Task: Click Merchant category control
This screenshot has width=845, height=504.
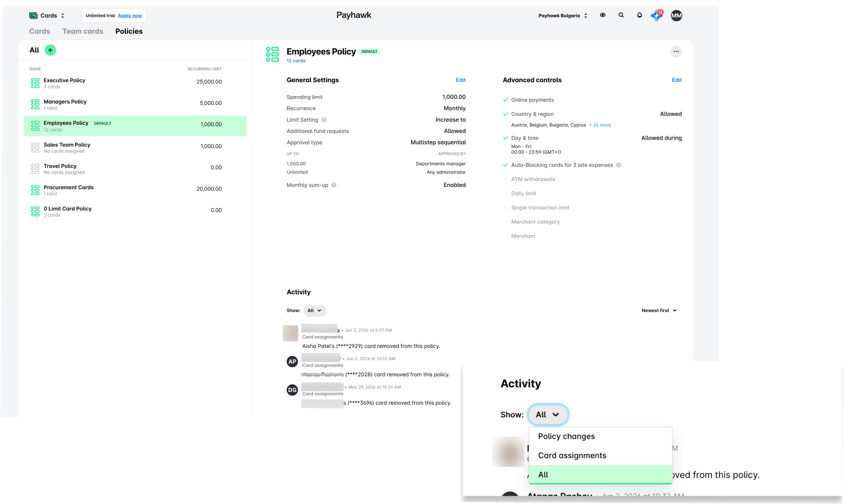Action: tap(535, 222)
